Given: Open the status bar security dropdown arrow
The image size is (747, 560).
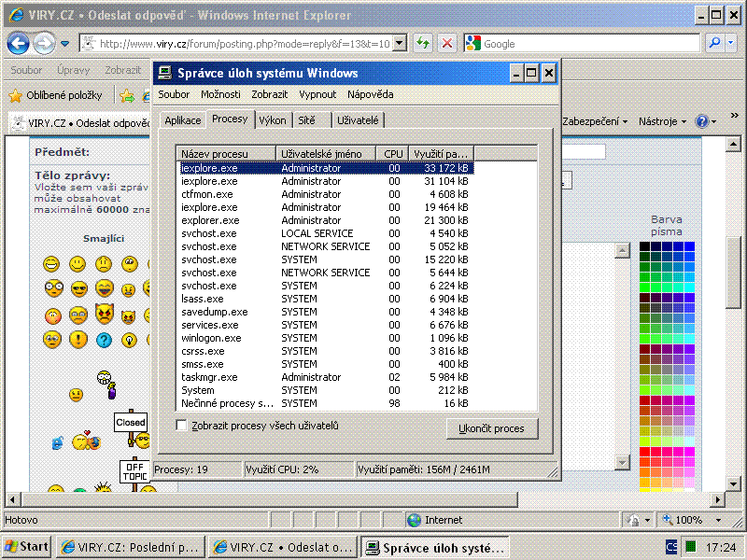Looking at the screenshot, I should 647,520.
